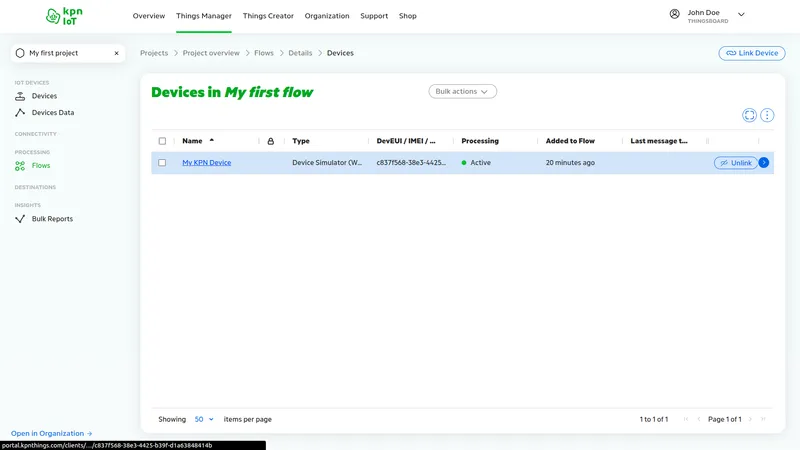Click the green Flows icon
Viewport: 800px width, 450px height.
20,166
